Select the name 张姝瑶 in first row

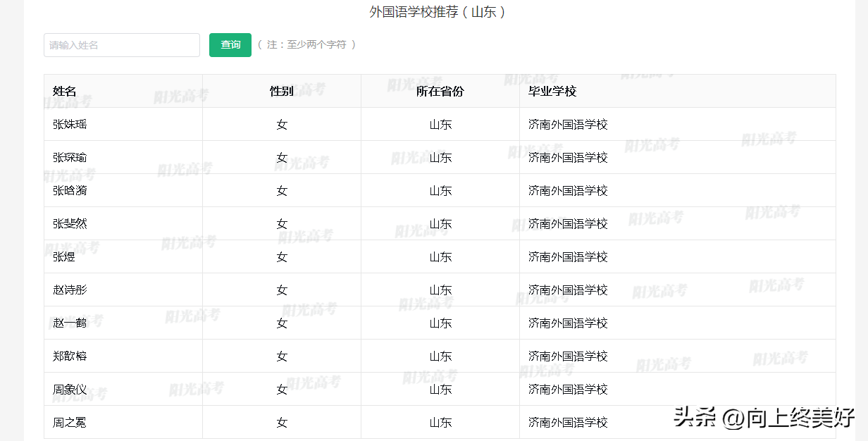click(x=70, y=125)
